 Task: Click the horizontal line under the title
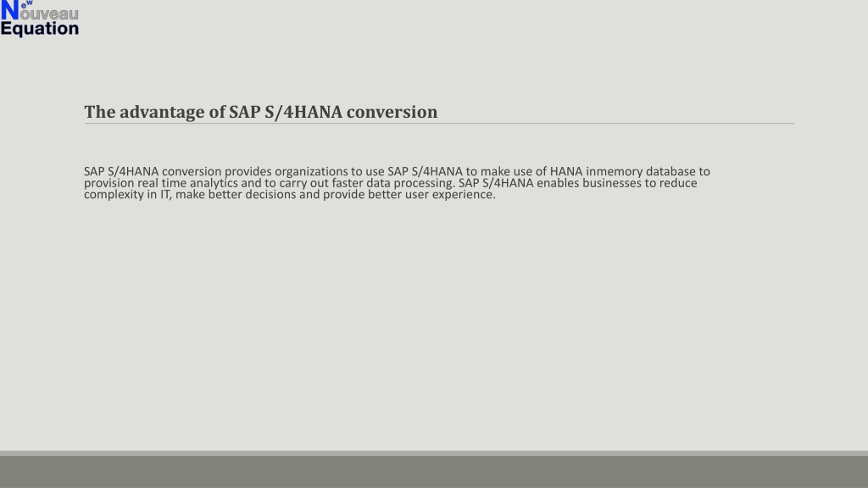coord(439,124)
